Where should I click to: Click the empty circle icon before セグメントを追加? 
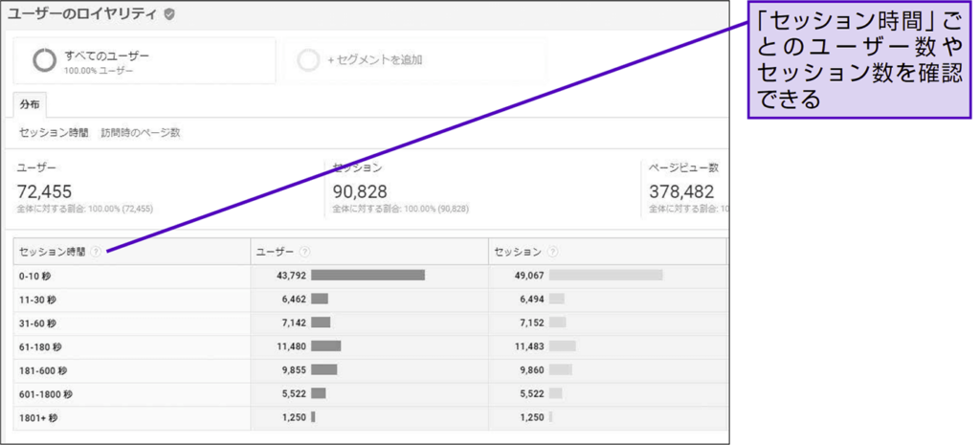point(308,60)
